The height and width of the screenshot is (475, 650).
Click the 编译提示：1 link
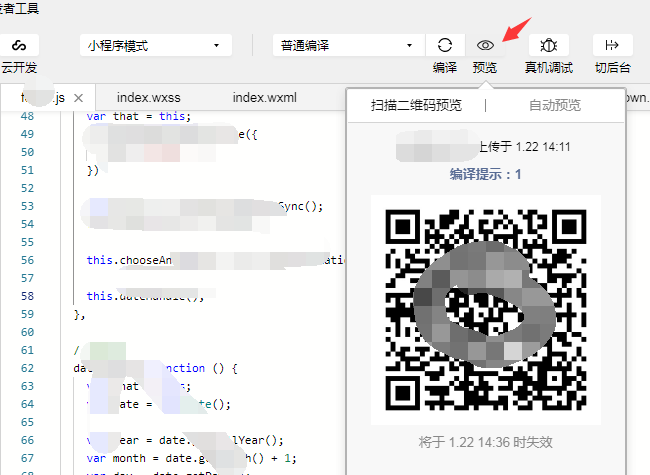tap(485, 174)
